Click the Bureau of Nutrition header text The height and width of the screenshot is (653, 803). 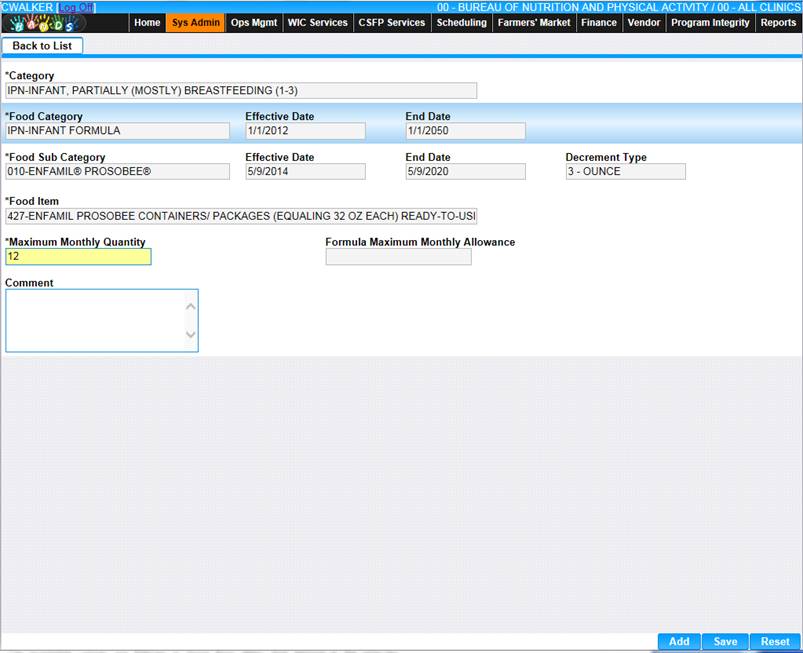coord(619,7)
